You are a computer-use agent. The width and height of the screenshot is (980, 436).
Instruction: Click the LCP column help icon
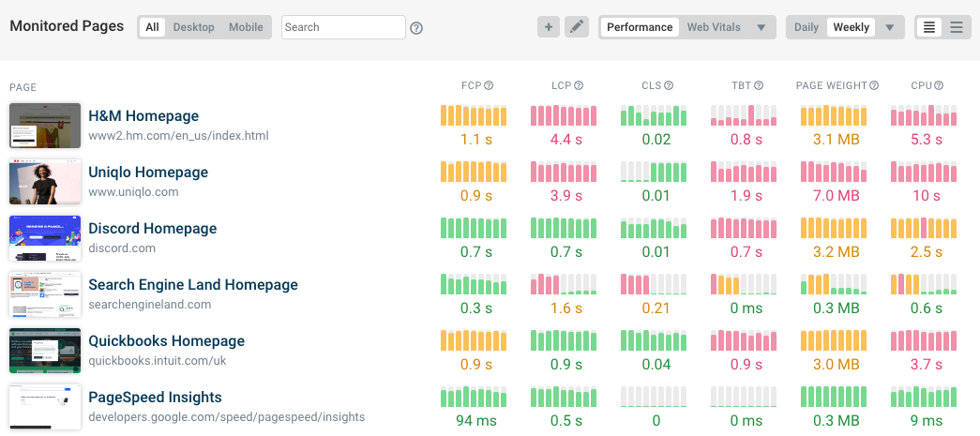[x=579, y=85]
